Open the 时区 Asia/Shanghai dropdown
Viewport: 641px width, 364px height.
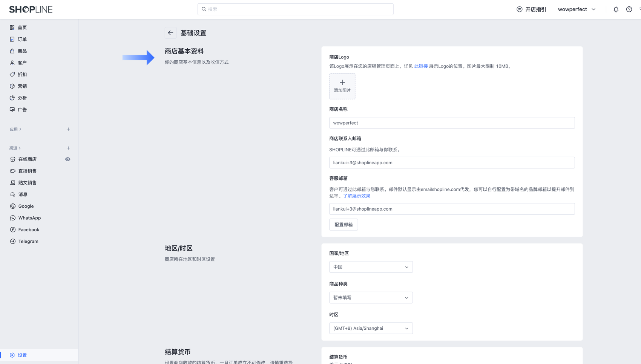pyautogui.click(x=371, y=328)
